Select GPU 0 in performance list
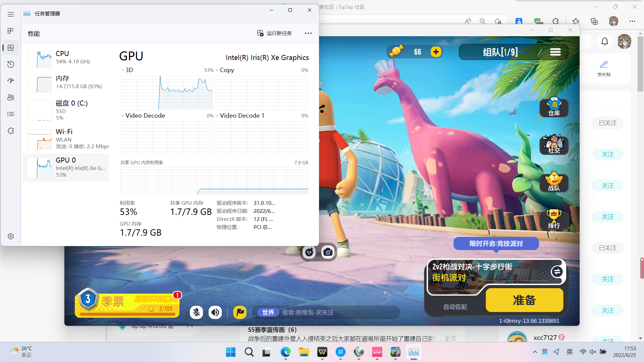The height and width of the screenshot is (362, 644). [66, 167]
